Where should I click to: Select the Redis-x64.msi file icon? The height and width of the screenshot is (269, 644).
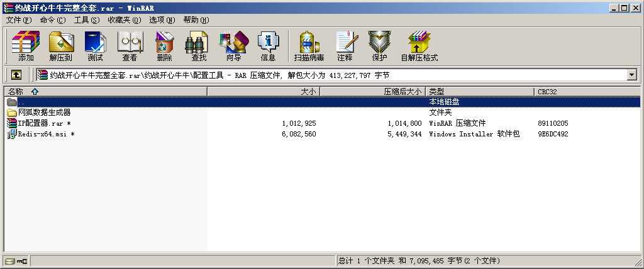pyautogui.click(x=12, y=134)
